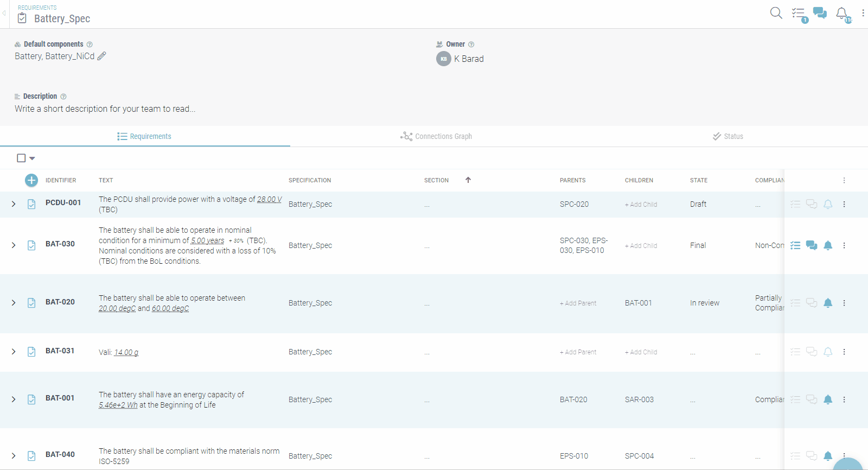868x470 pixels.
Task: Switch to the Connections Graph tab
Action: (x=436, y=136)
